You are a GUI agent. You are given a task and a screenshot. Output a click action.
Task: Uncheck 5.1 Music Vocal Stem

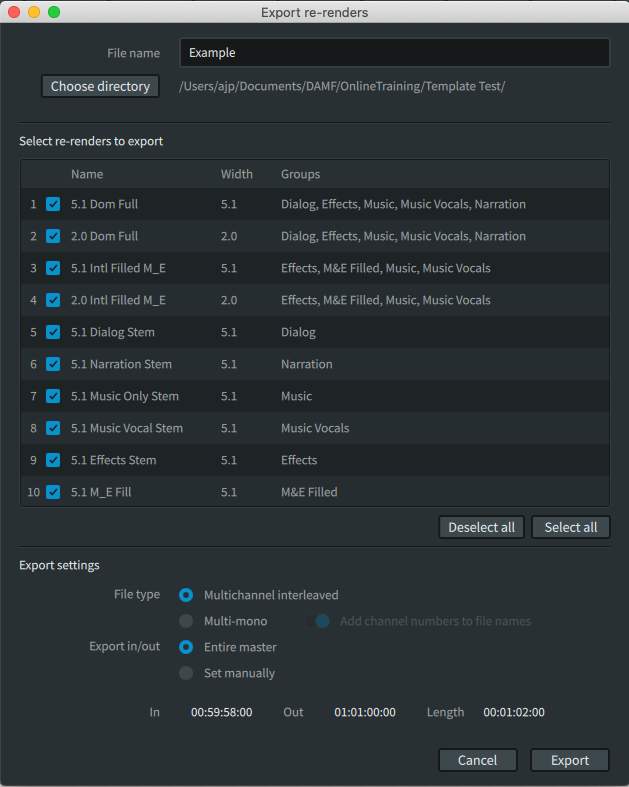[x=53, y=428]
